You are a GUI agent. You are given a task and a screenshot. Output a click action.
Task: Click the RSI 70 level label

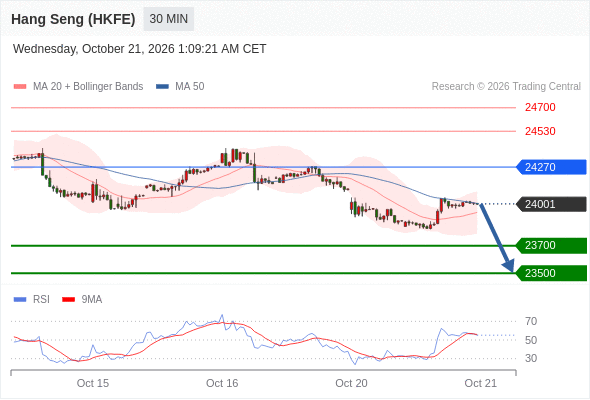pyautogui.click(x=531, y=321)
